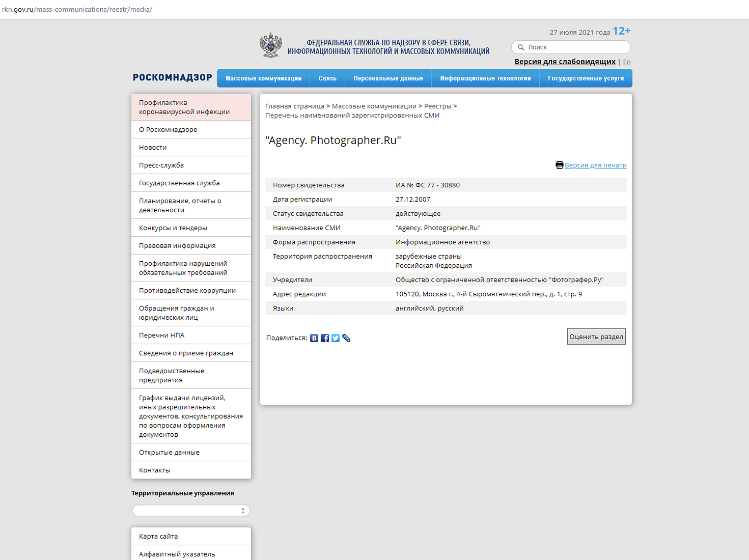Go to Массовые коммуникации breadcrumb
Viewport: 749px width, 560px height.
click(x=374, y=106)
